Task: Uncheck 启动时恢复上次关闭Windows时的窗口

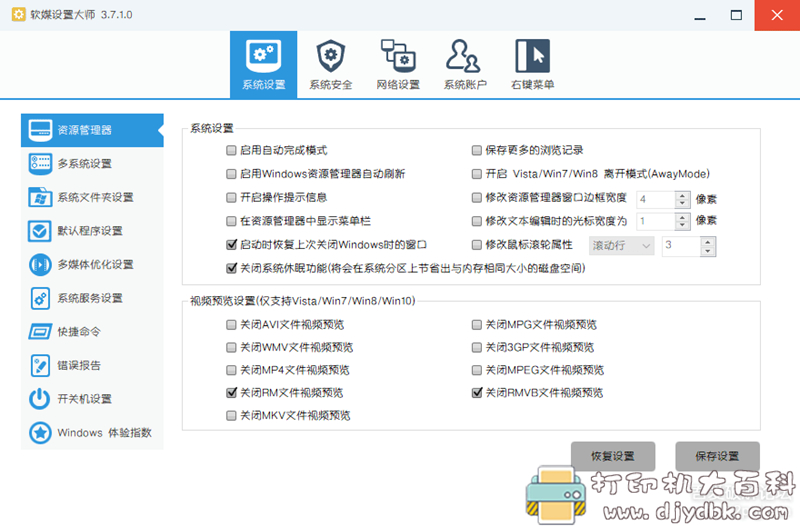Action: [x=231, y=244]
